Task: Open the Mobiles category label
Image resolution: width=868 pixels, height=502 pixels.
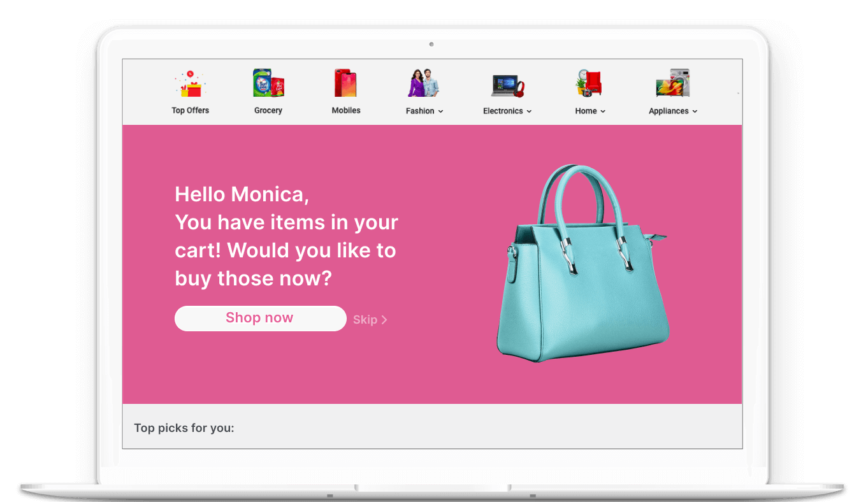Action: point(346,110)
